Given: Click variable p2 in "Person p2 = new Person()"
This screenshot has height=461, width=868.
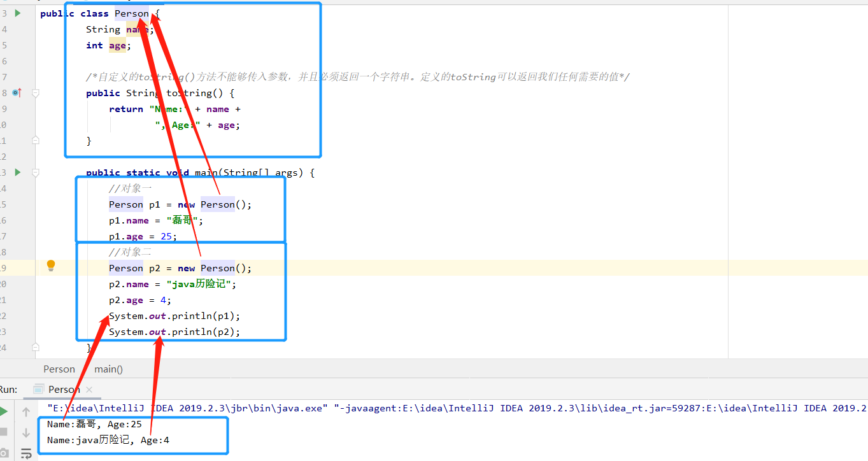Looking at the screenshot, I should (155, 268).
